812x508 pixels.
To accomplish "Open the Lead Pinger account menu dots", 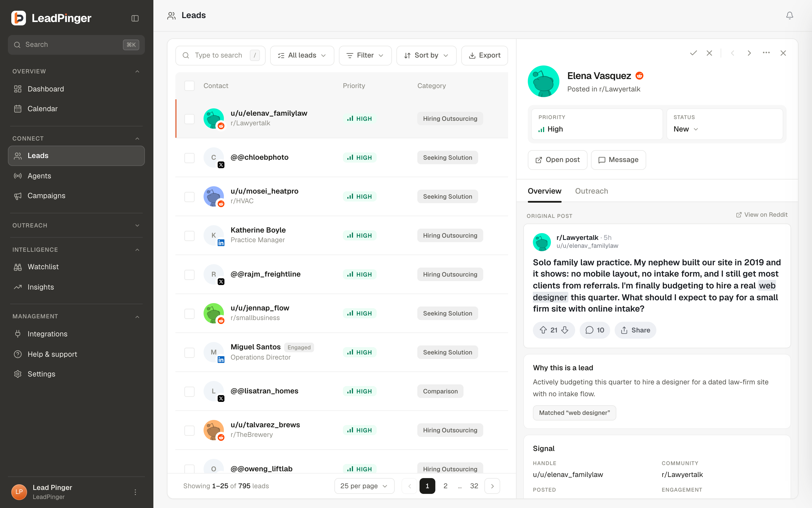I will (135, 492).
